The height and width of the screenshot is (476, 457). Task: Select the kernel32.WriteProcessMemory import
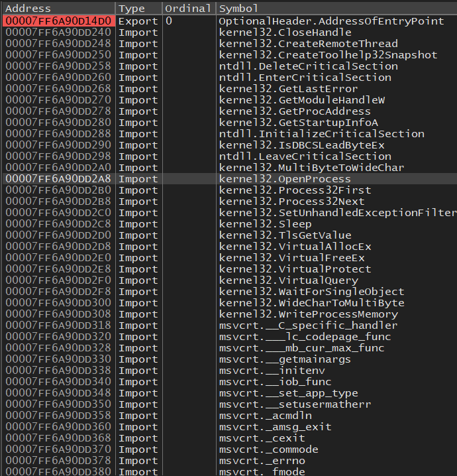(302, 314)
